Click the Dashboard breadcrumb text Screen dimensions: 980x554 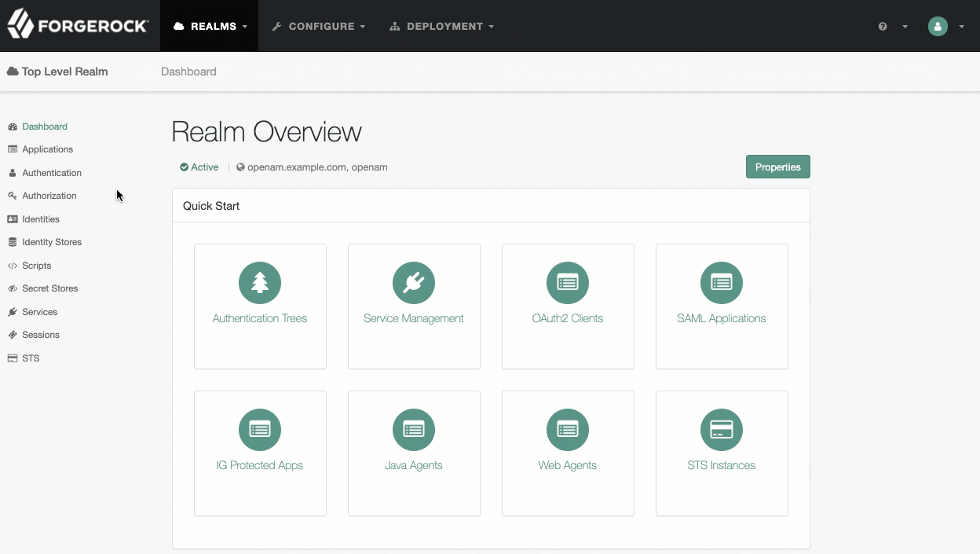[x=188, y=72]
